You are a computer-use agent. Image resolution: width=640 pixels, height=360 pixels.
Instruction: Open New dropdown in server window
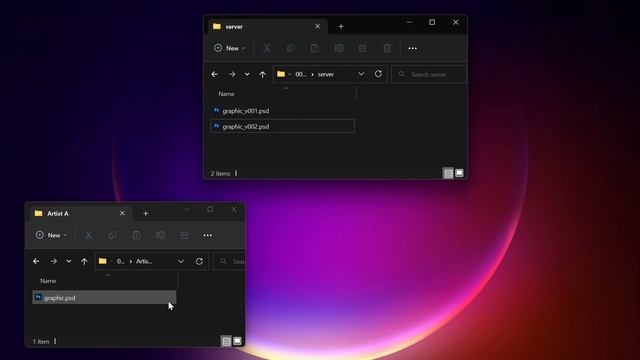click(230, 48)
